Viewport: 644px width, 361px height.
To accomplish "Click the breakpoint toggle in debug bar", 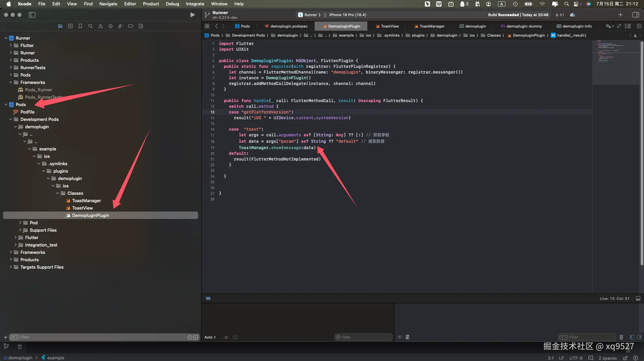I will coord(208,298).
